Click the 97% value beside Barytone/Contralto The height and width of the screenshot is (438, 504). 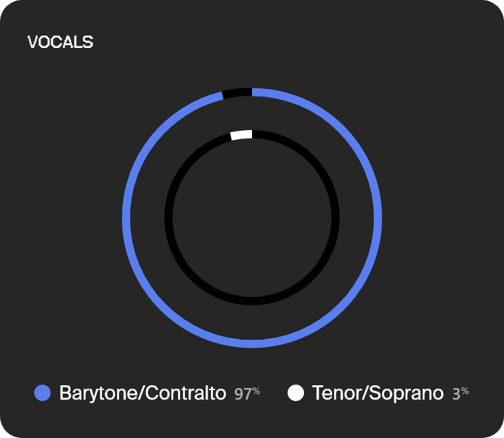(x=247, y=394)
